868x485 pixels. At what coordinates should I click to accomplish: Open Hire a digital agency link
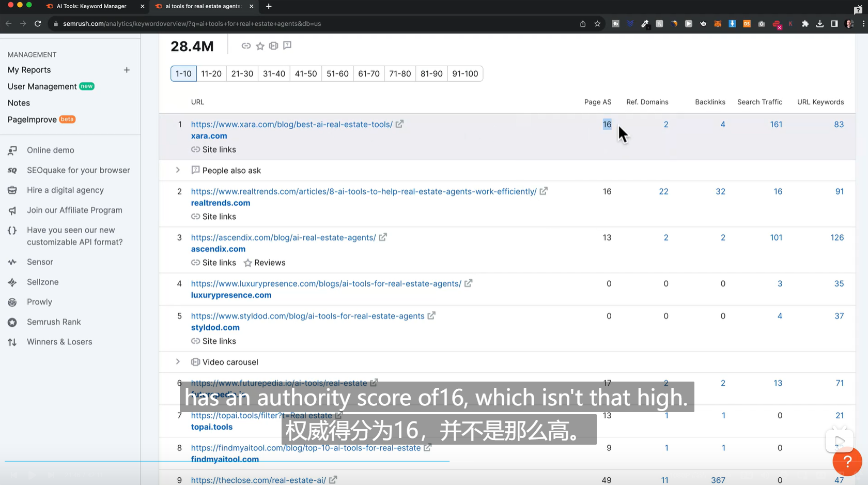[x=66, y=190]
